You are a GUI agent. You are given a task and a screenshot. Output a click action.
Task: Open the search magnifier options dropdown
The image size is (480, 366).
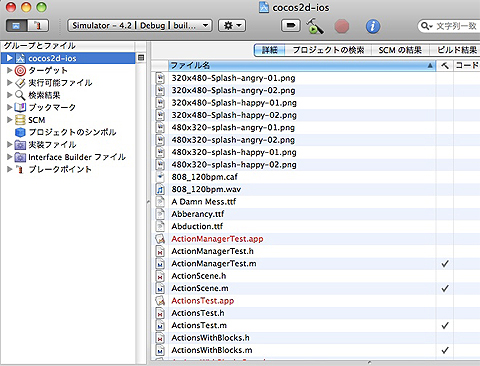point(426,26)
